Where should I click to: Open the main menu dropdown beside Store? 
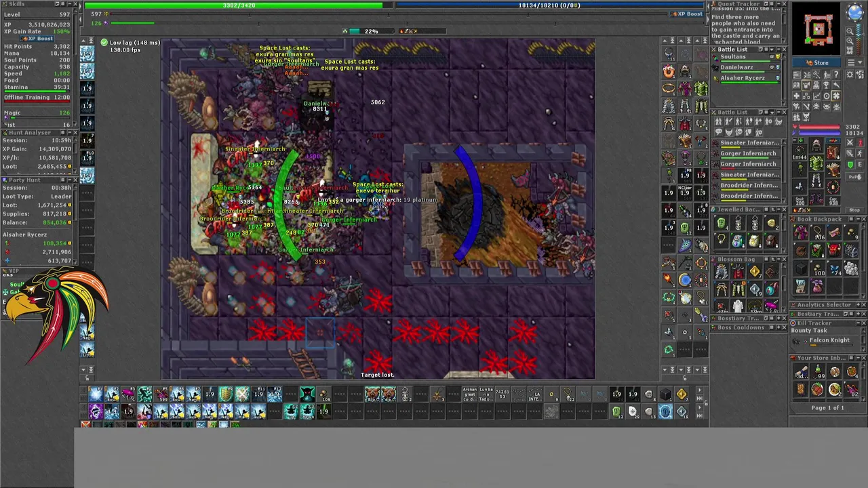(x=854, y=62)
